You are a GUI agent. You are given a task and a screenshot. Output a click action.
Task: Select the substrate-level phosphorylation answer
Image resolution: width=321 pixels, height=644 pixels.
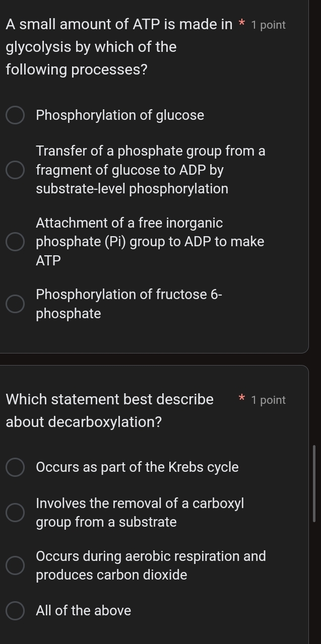[x=15, y=170]
